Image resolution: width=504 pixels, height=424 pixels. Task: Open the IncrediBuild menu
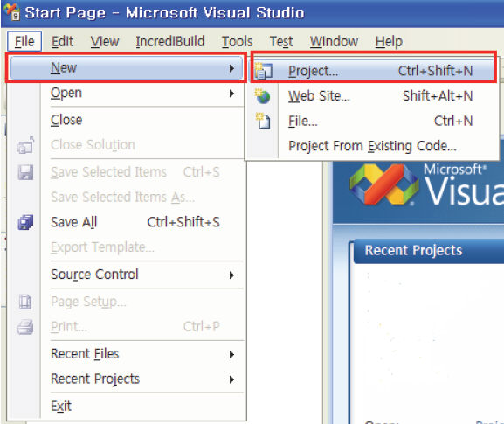(x=170, y=41)
